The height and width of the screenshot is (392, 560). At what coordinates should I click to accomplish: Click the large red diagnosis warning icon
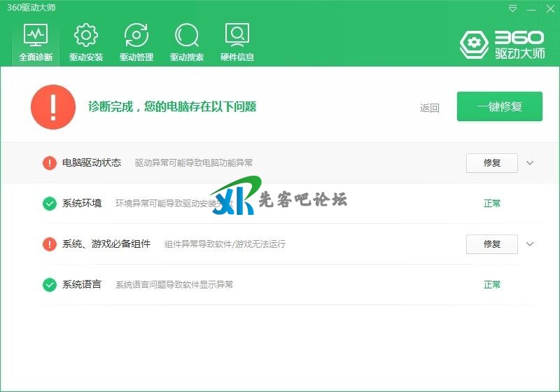[53, 107]
